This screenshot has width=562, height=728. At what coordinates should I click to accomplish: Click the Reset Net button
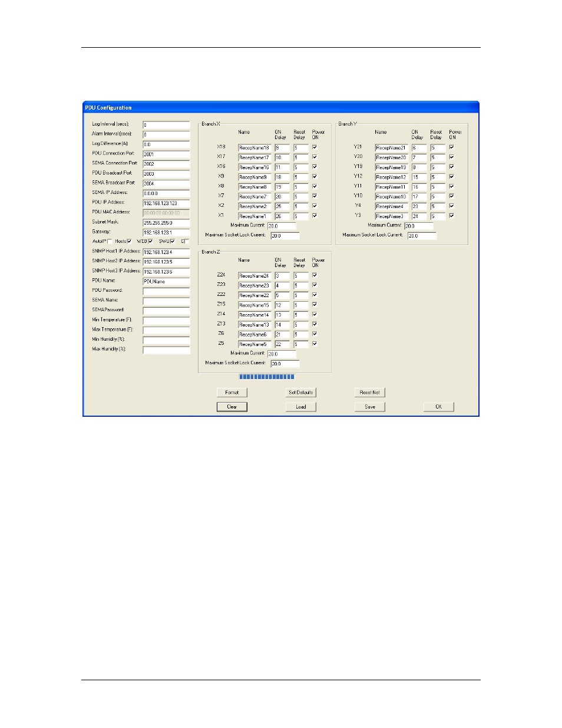tap(370, 393)
